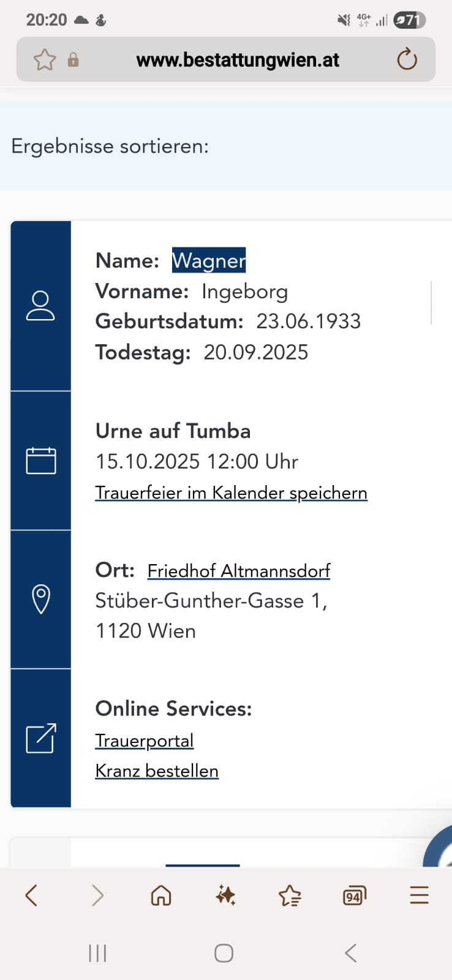Open the browser home page
Viewport: 452px width, 980px height.
[x=161, y=895]
